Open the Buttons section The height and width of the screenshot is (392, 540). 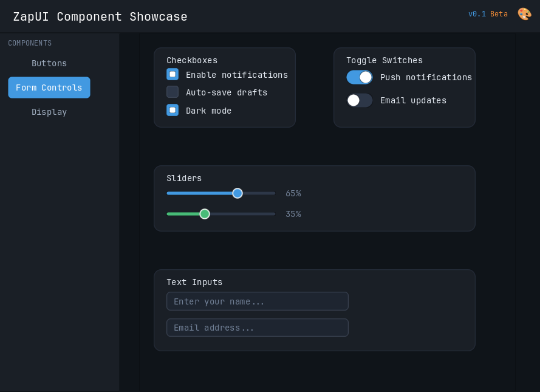point(49,63)
